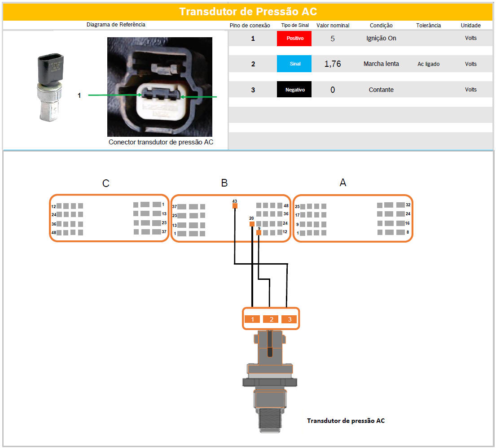
Task: Click connector label C
Action: click(x=106, y=183)
